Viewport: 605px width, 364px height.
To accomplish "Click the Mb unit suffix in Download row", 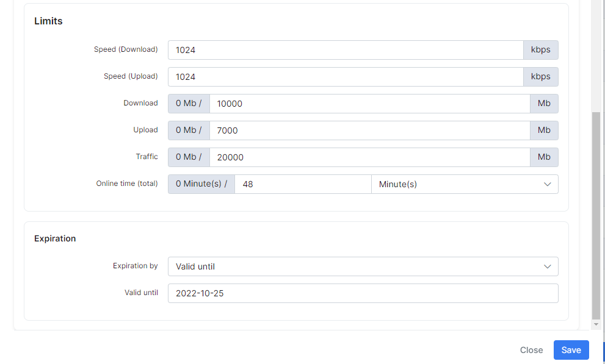I will pos(544,104).
